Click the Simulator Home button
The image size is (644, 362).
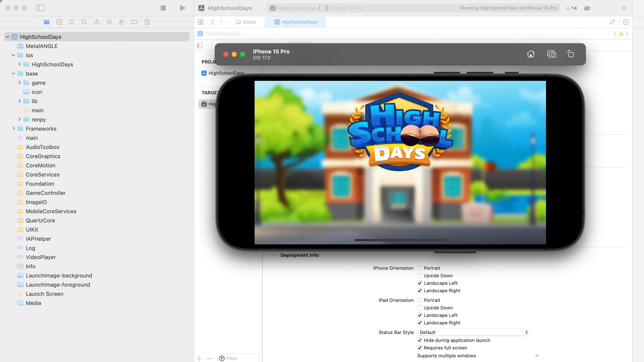pos(531,54)
